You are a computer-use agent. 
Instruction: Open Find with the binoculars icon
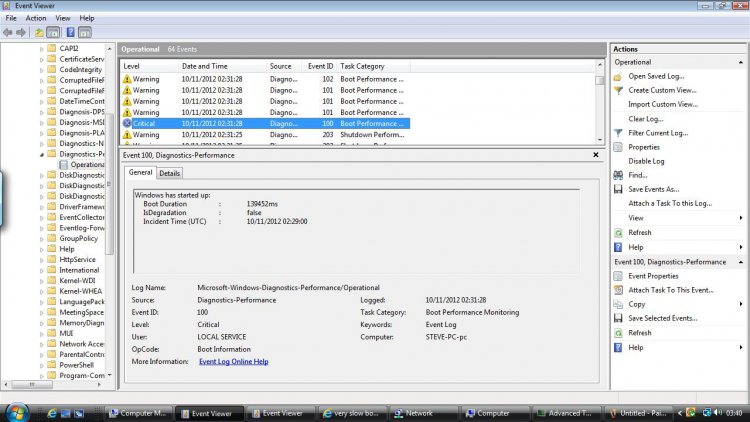click(x=619, y=175)
